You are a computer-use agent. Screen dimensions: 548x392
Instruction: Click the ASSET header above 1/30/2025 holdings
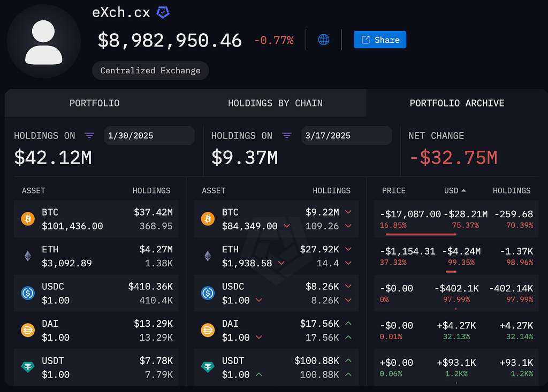(34, 191)
